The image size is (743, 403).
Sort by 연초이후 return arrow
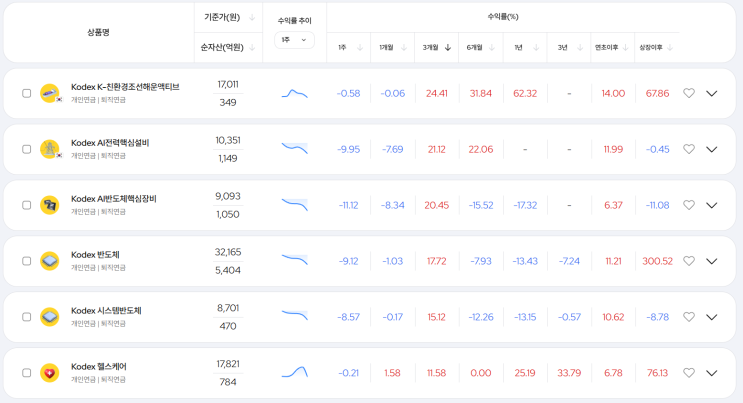[x=625, y=47]
